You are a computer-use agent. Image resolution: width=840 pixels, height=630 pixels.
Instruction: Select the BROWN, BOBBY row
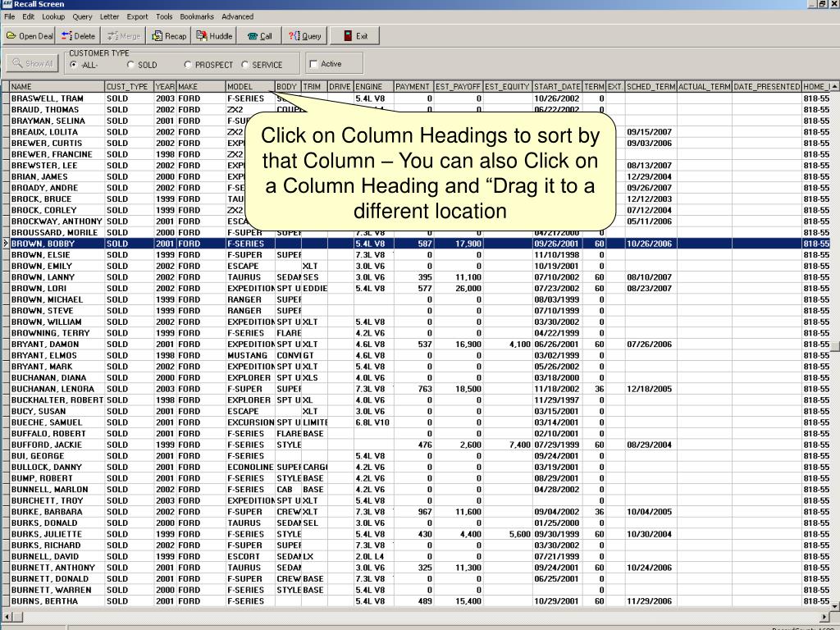point(420,244)
